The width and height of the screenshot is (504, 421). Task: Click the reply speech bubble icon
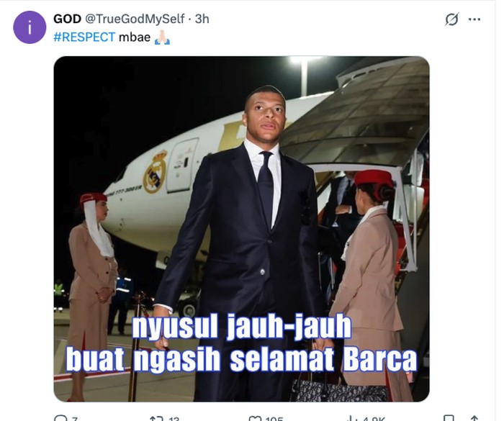point(60,418)
